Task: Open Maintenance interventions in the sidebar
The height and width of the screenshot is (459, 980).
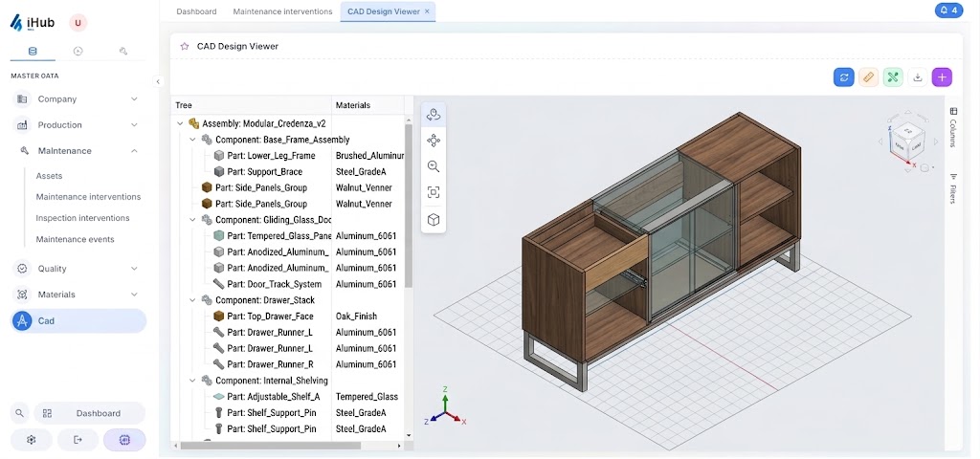Action: [88, 197]
